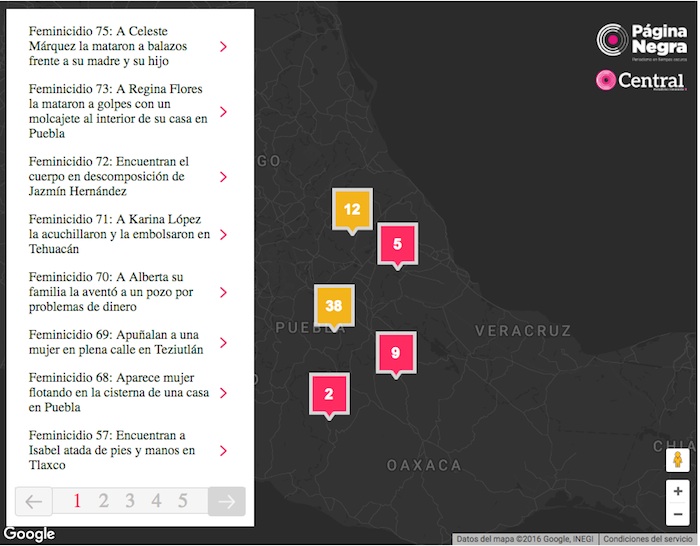
Task: Zoom out the map with minus button
Action: tap(678, 514)
